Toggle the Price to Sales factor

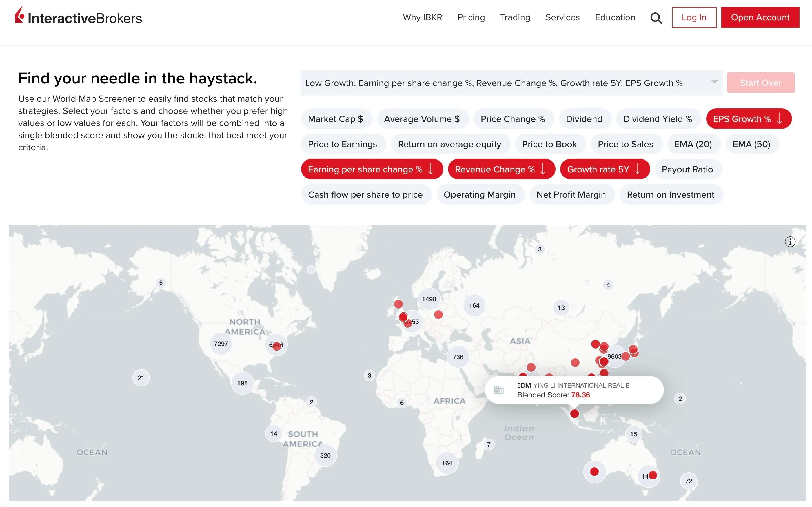point(626,144)
